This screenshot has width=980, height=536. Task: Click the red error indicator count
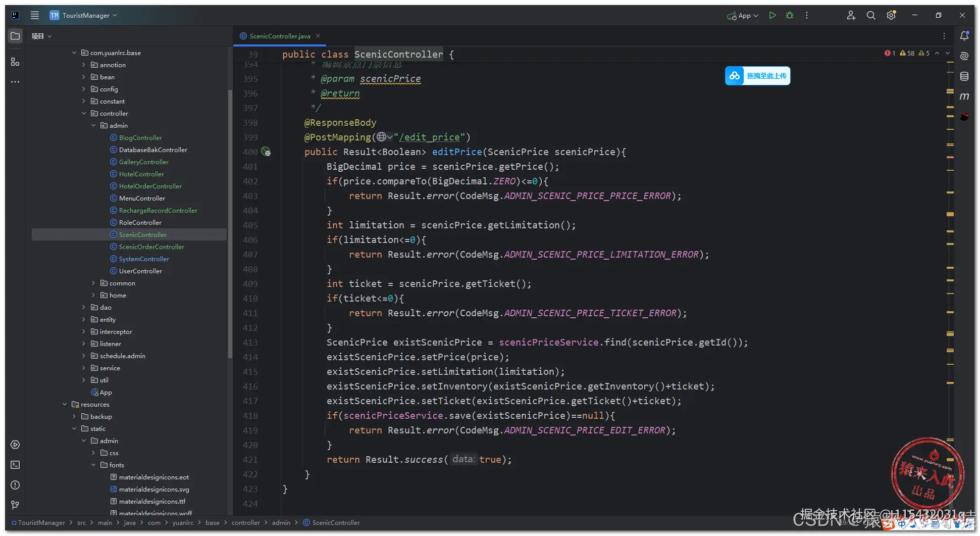890,53
